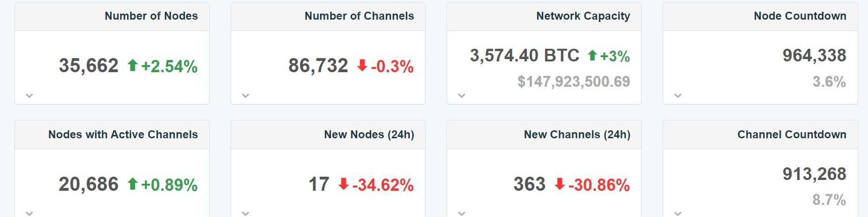Expand the Node Countdown card chevron
This screenshot has width=868, height=217.
click(678, 96)
